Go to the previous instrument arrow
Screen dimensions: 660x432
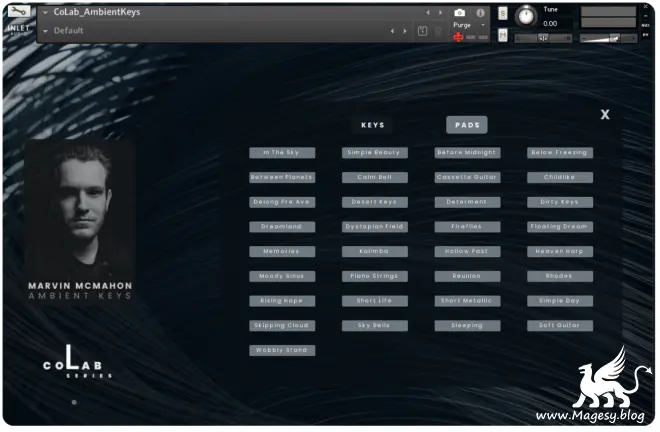(428, 13)
